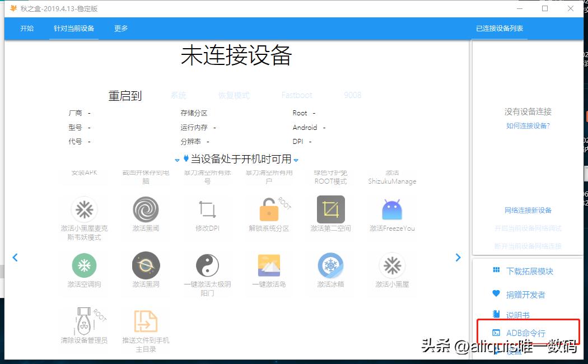Screen dimensions: 588x364
Task: Click the 绿色守护免ROOT模式 label
Action: (331, 178)
